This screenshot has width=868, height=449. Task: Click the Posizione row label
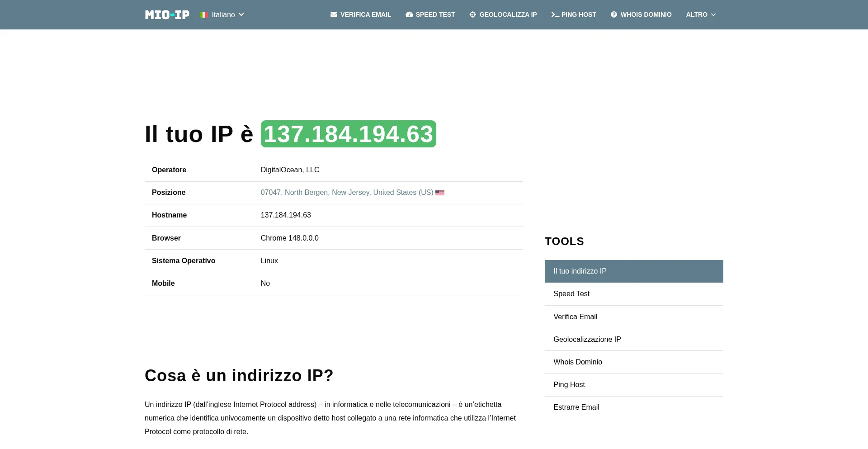tap(169, 193)
